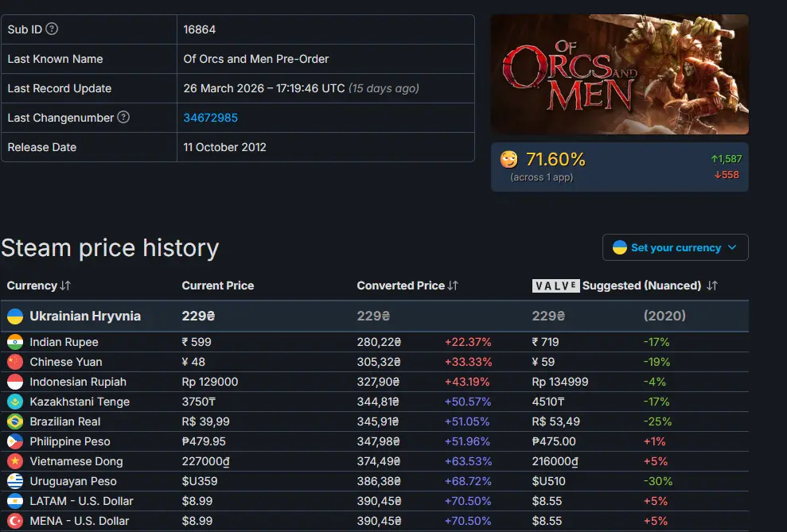Screen dimensions: 787x532
Task: Select the Ukrainian Hryvnia row
Action: 375,316
